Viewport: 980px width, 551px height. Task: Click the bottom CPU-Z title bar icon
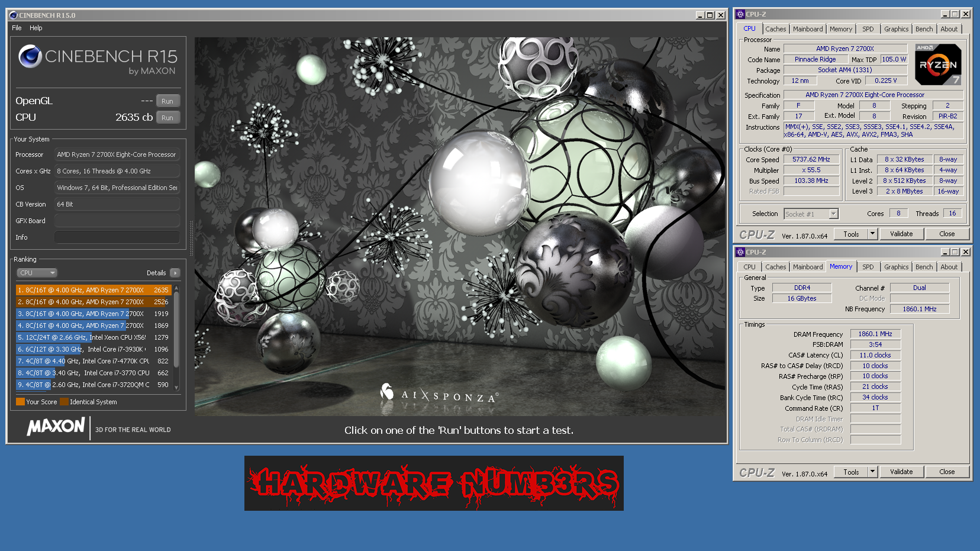click(740, 252)
